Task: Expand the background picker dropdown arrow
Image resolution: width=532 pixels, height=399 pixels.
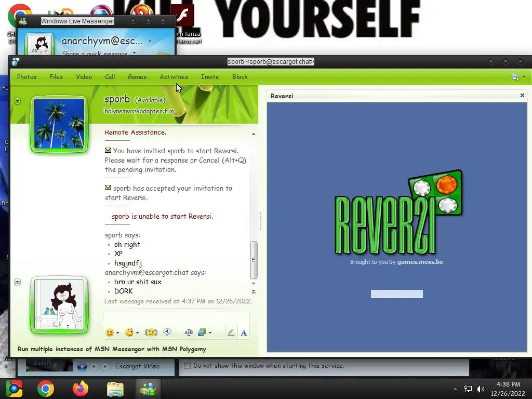Action: [210, 333]
